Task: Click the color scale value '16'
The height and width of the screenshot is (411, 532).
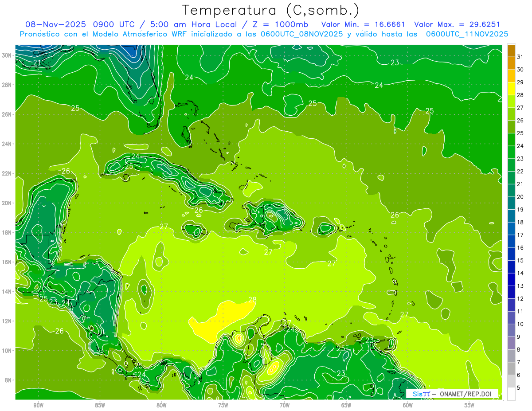Action: [520, 248]
